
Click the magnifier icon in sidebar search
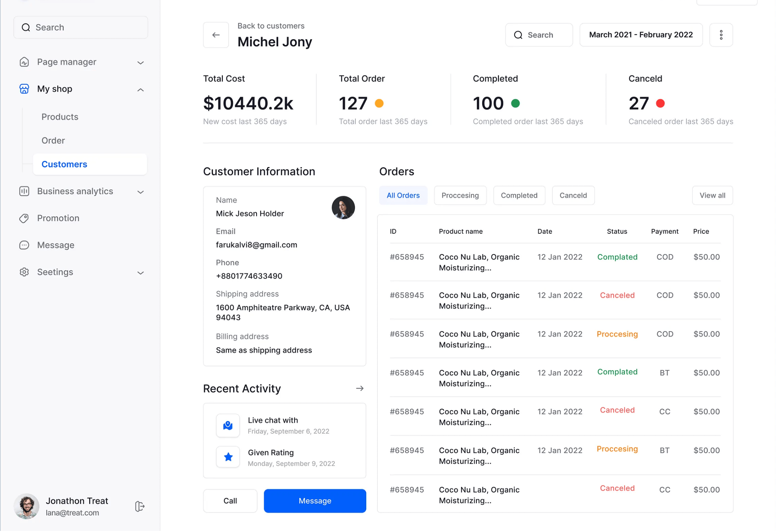[x=26, y=28]
